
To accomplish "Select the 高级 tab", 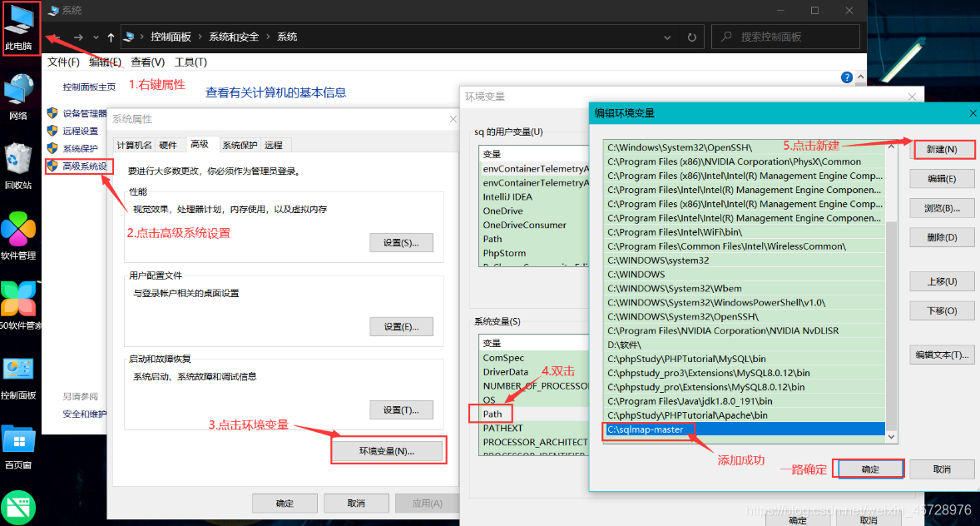I will [x=200, y=145].
